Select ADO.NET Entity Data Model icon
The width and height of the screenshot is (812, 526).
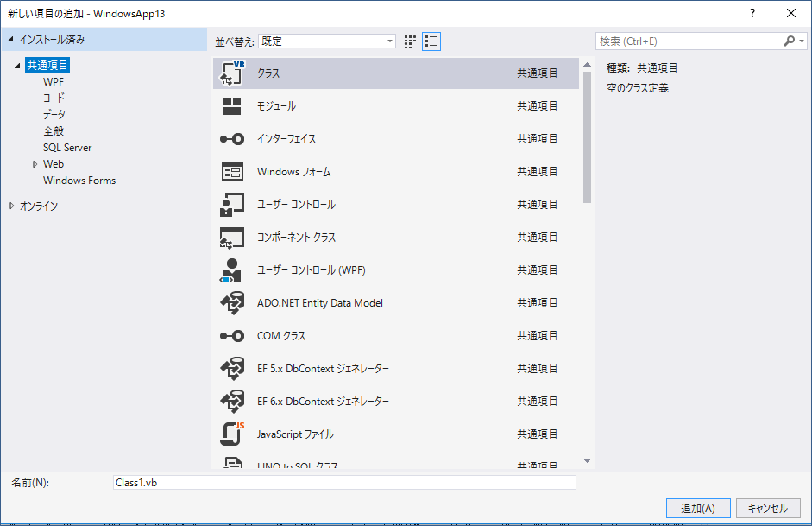tap(232, 303)
